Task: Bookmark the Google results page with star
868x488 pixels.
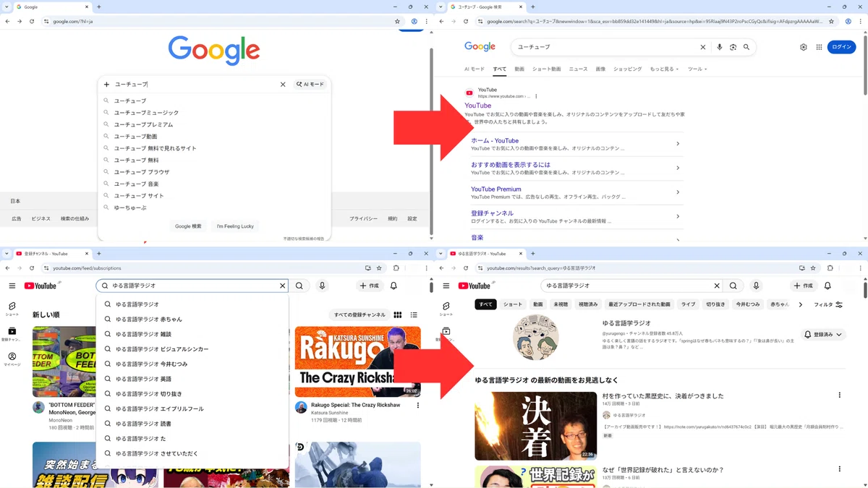Action: coord(831,21)
